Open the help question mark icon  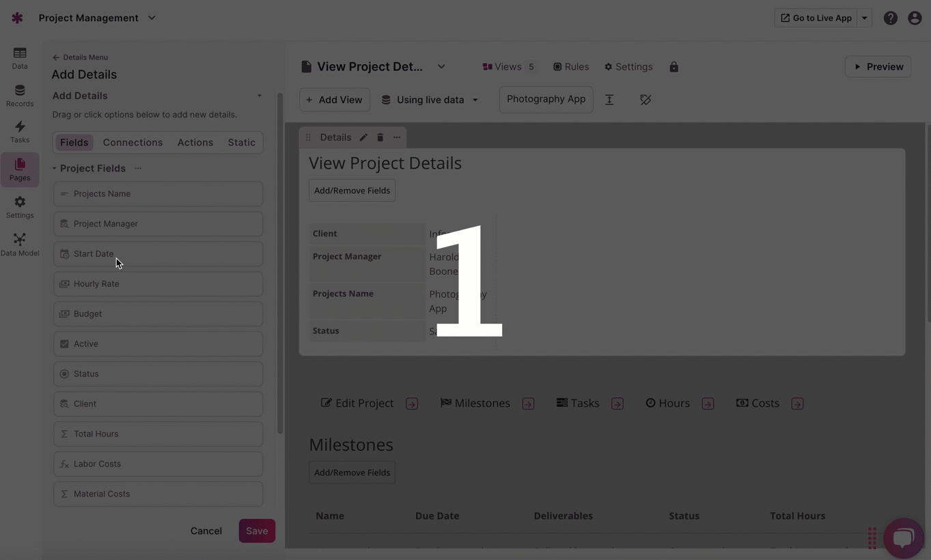tap(890, 18)
